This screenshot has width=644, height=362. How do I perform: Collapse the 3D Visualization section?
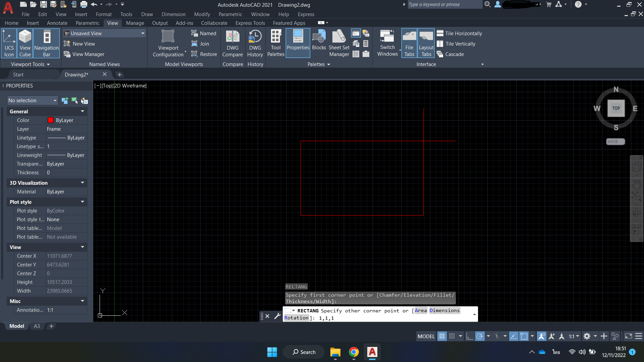coord(83,183)
